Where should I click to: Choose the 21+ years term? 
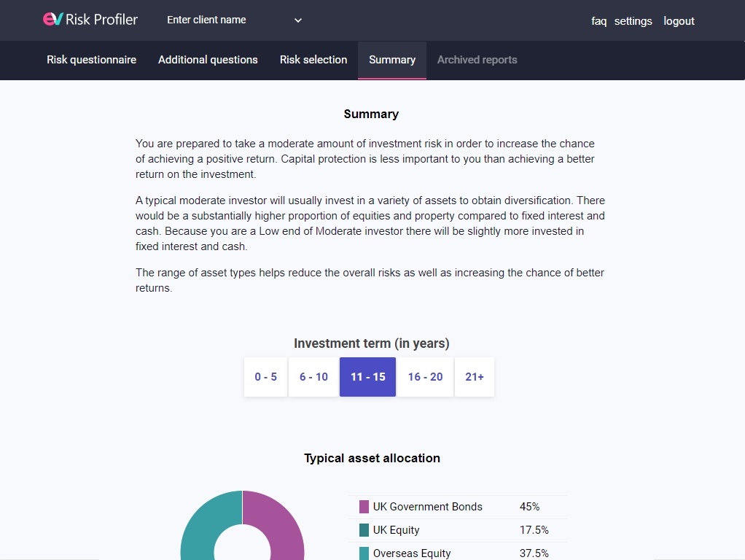pos(474,377)
